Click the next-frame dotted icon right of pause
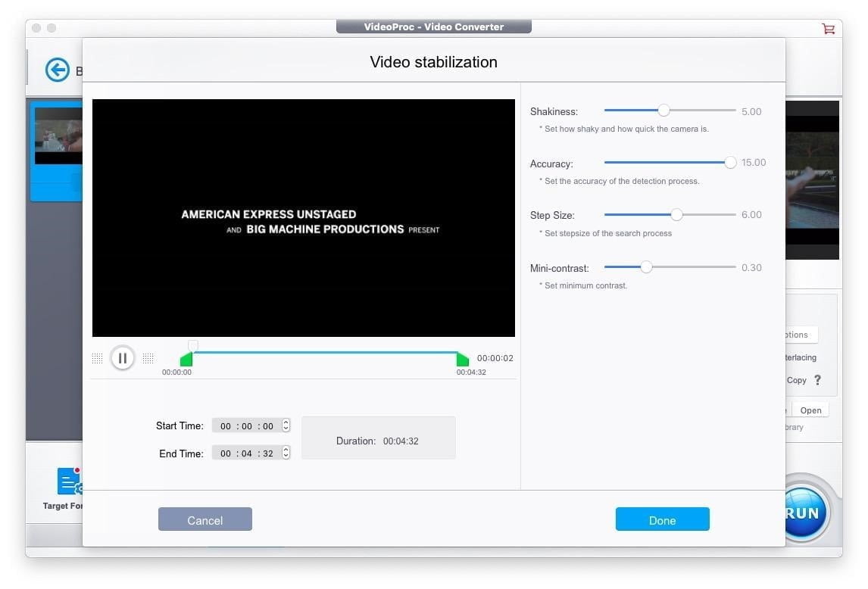This screenshot has height=589, width=868. (x=148, y=358)
